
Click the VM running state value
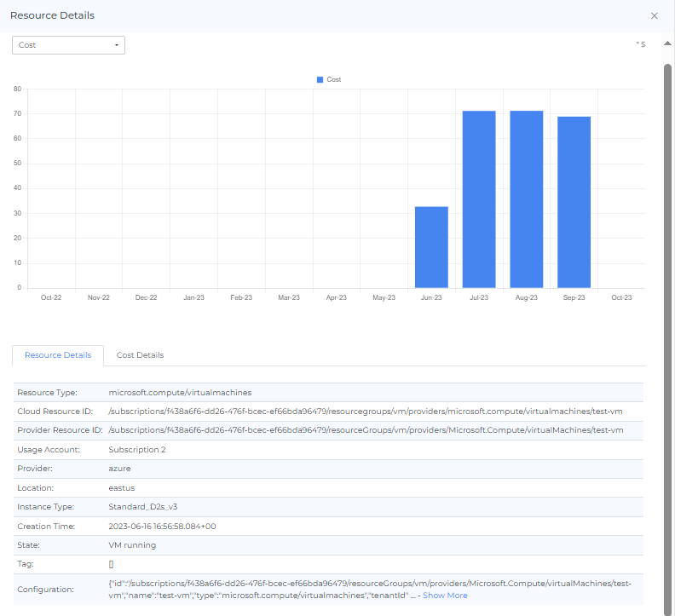click(x=132, y=545)
